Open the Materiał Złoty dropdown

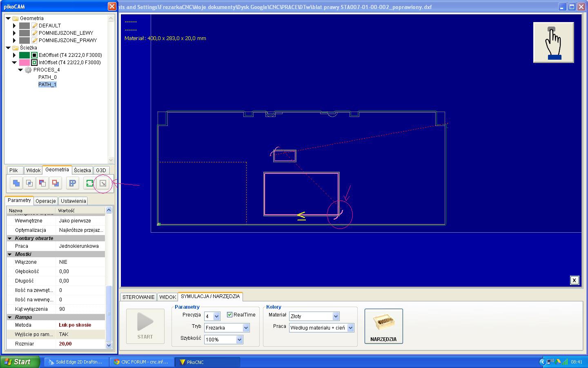[x=336, y=316]
